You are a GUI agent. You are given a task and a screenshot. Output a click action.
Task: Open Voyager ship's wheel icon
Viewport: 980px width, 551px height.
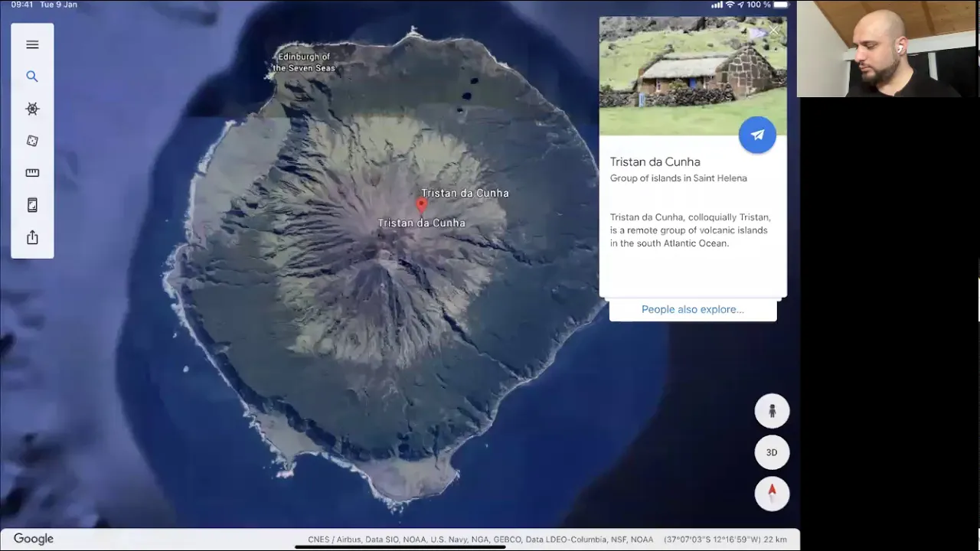(32, 109)
